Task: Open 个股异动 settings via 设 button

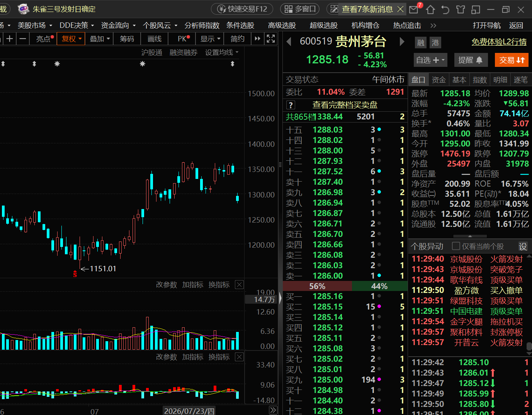Action: pos(523,246)
